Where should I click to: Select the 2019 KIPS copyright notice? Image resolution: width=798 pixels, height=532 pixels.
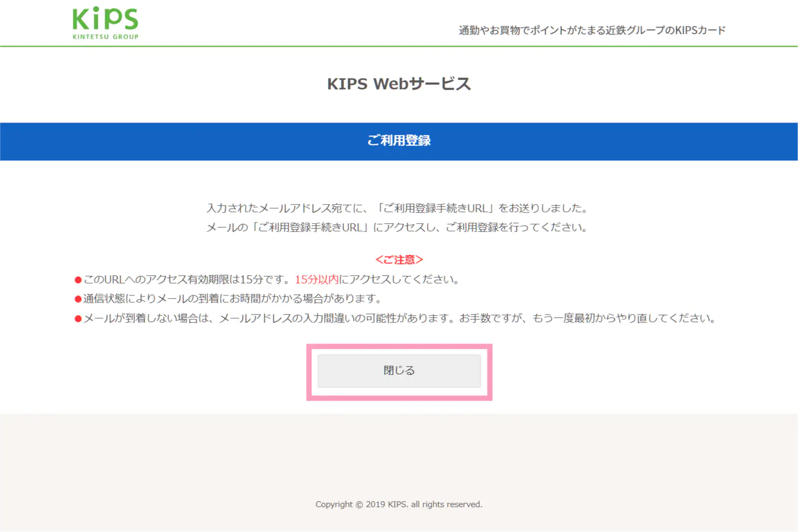pyautogui.click(x=399, y=504)
